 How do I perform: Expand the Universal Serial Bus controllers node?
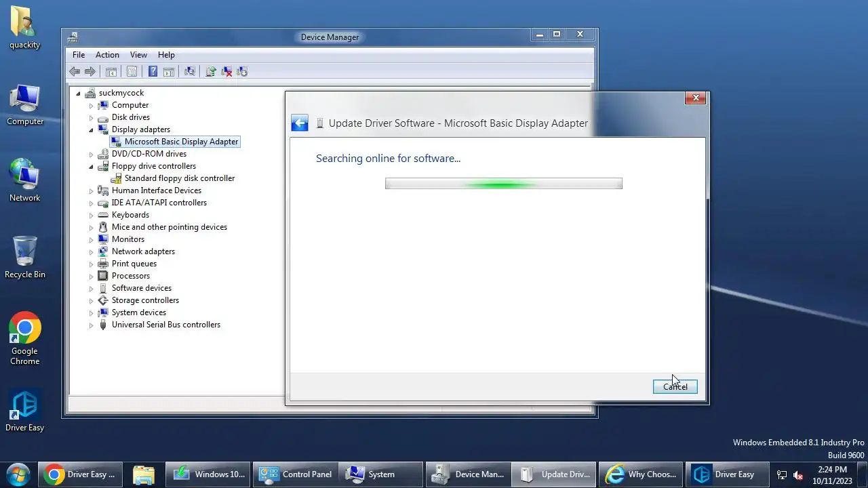(91, 325)
